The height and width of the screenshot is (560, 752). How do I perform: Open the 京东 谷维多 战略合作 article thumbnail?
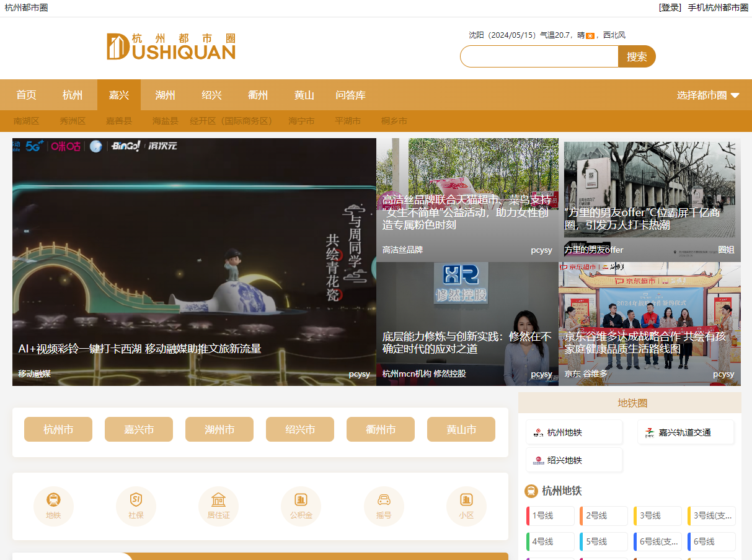click(x=650, y=324)
